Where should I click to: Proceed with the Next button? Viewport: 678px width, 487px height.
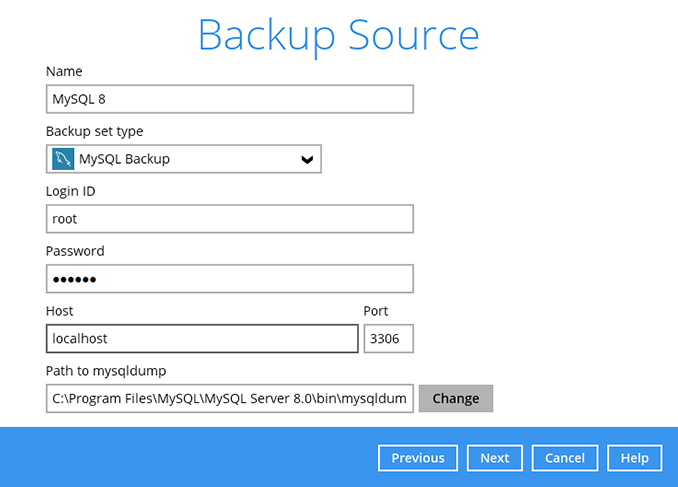tap(495, 458)
